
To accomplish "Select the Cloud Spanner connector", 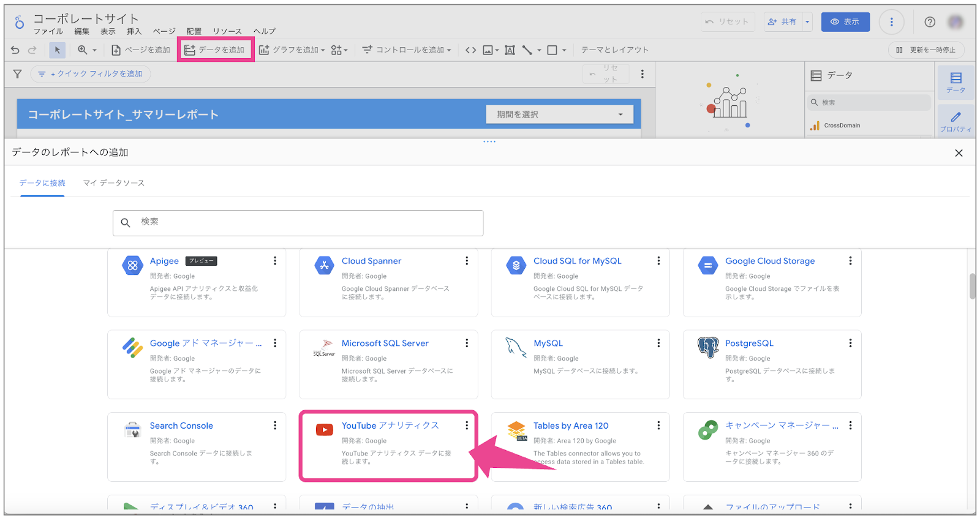I will (x=388, y=282).
